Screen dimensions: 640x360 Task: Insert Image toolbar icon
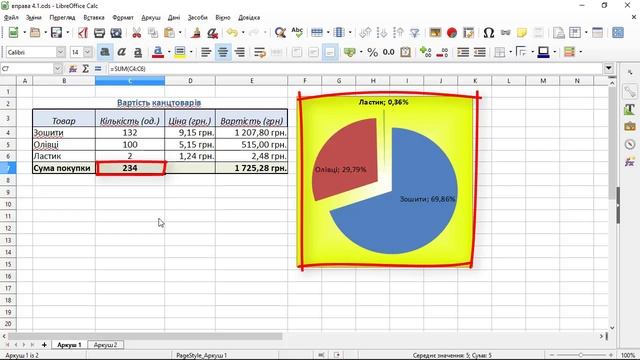(435, 33)
